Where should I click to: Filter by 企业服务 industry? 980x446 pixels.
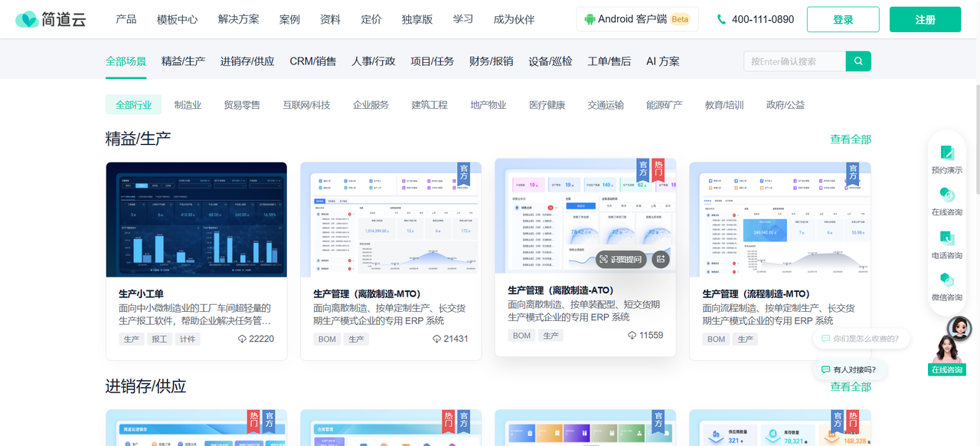[371, 105]
